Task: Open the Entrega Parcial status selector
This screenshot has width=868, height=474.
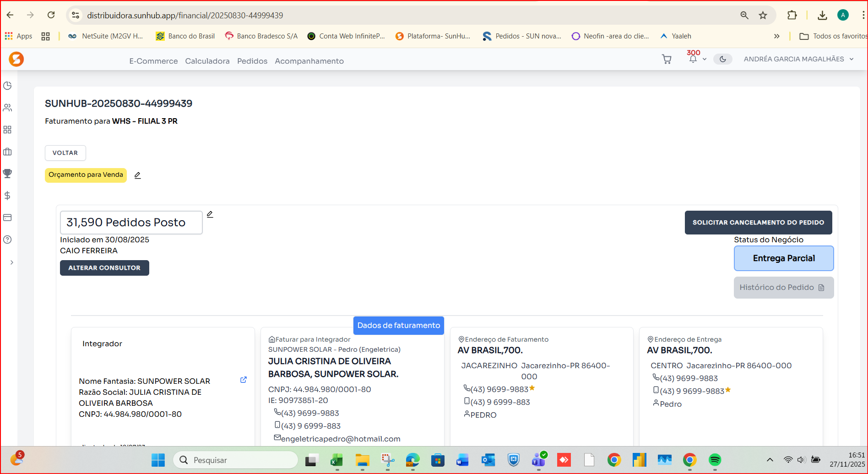Action: (x=783, y=258)
